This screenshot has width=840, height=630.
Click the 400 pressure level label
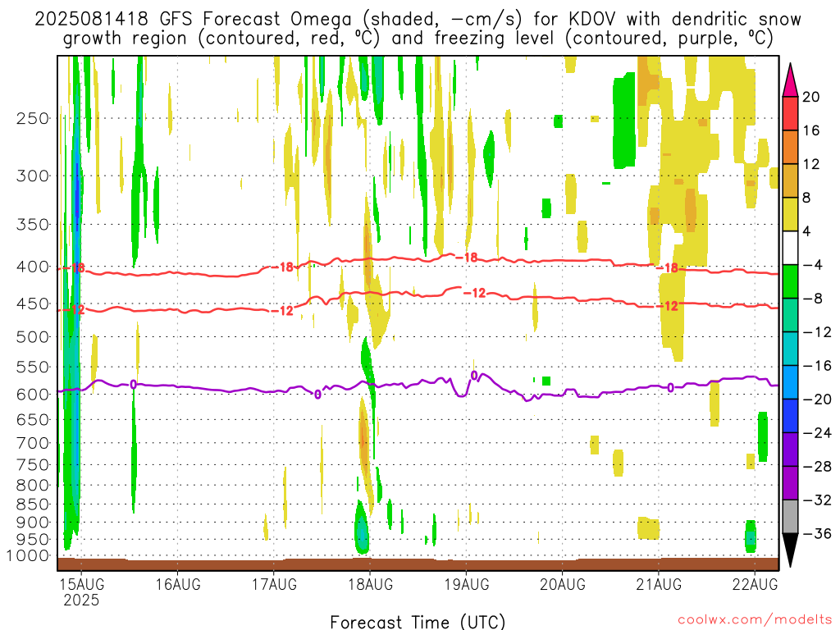33,267
